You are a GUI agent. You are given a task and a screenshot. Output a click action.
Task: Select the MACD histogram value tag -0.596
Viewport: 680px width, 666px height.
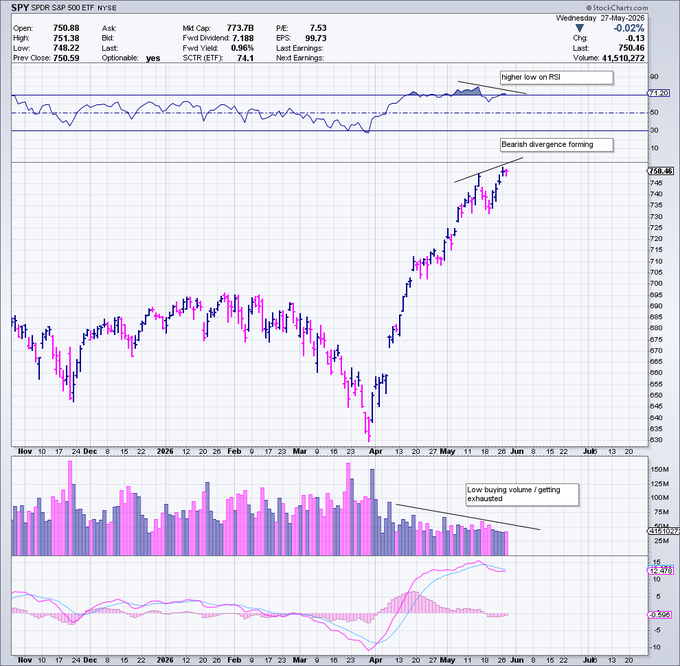[660, 615]
